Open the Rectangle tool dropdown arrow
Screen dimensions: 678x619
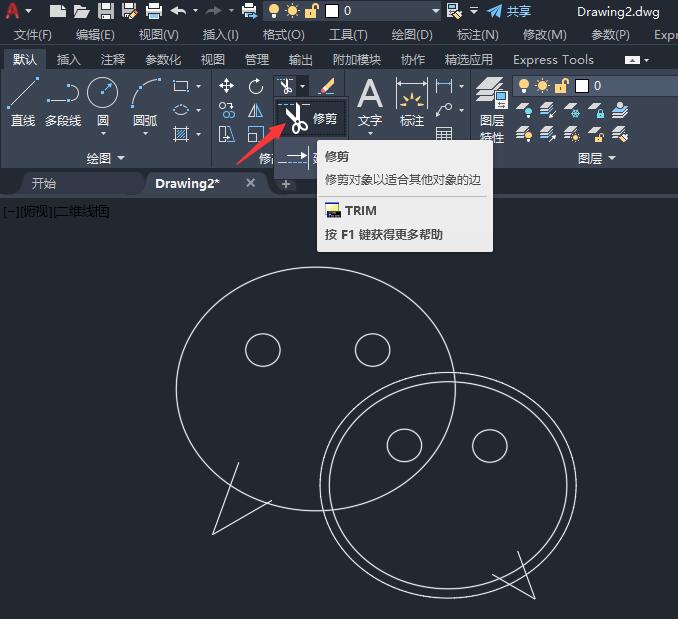(198, 86)
